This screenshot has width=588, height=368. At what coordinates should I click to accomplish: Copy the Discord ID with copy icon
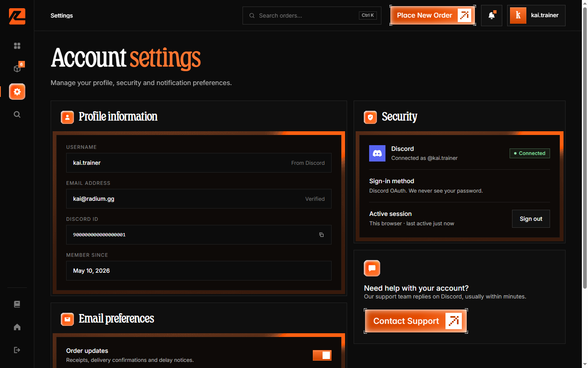[x=321, y=235]
